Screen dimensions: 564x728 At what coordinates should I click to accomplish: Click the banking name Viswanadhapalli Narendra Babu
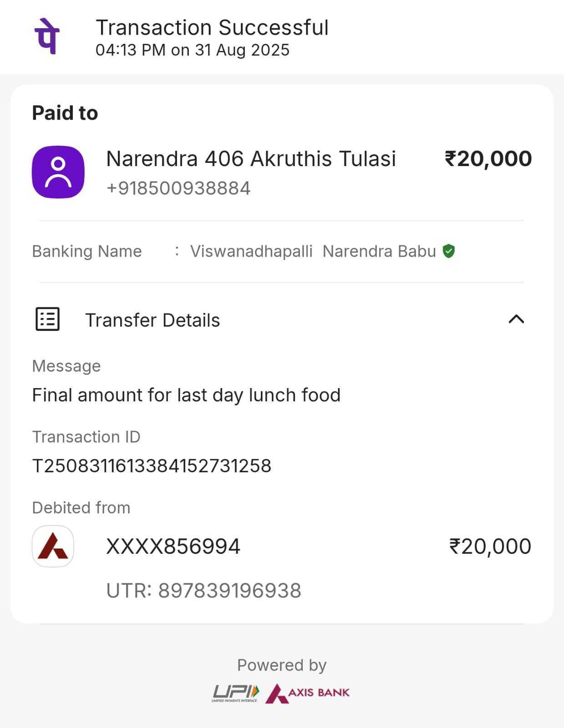[x=313, y=251]
